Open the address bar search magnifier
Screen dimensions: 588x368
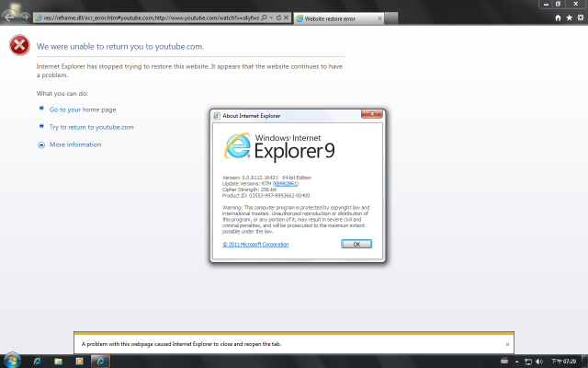point(264,17)
